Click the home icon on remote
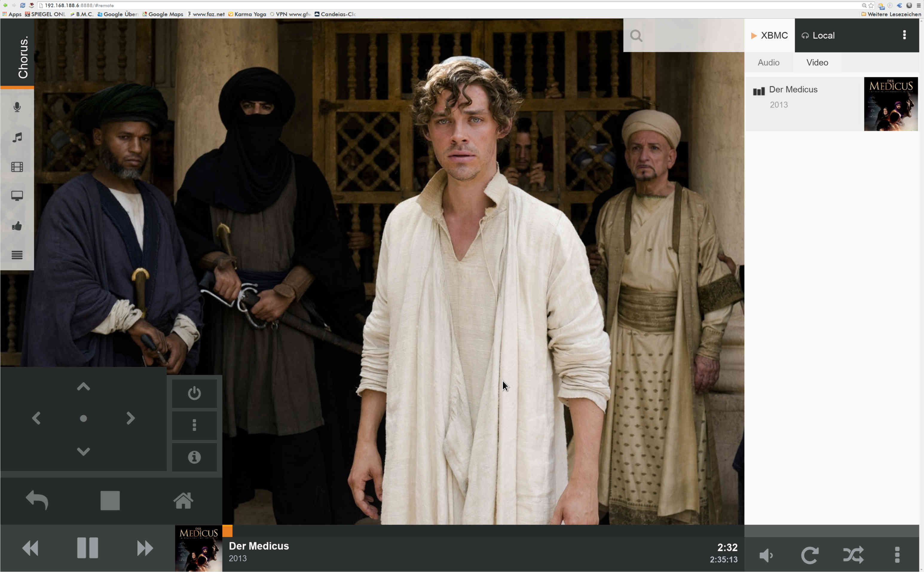 183,500
